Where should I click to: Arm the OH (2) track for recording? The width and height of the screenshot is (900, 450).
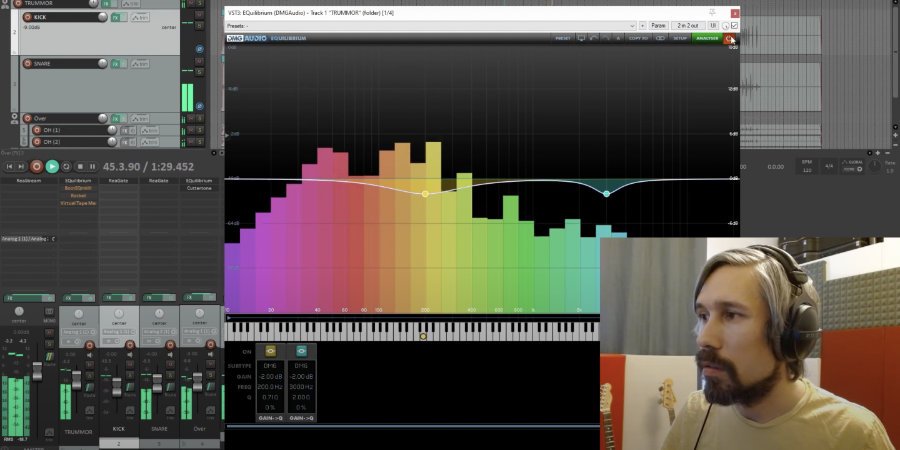(x=37, y=142)
